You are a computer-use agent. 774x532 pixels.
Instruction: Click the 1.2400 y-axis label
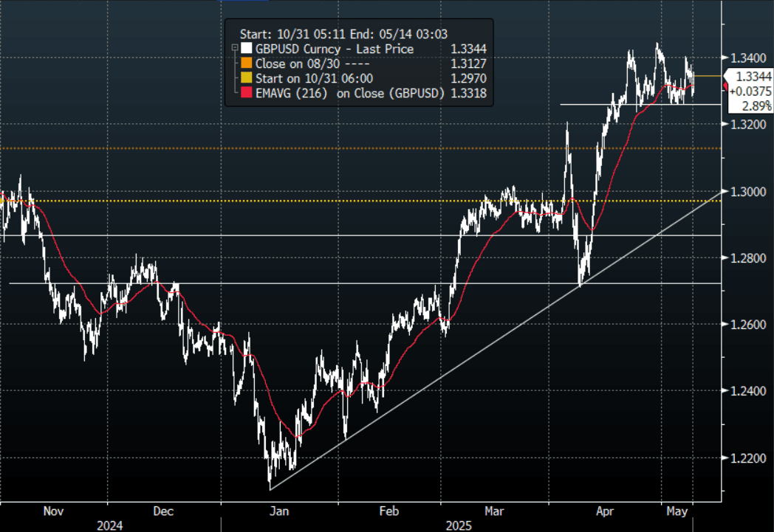(748, 391)
